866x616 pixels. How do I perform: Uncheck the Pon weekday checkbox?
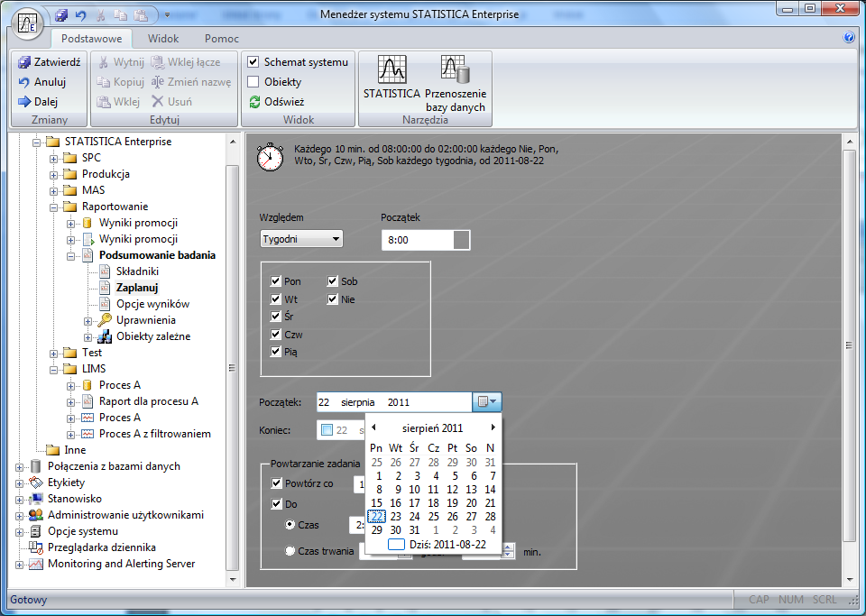click(276, 281)
